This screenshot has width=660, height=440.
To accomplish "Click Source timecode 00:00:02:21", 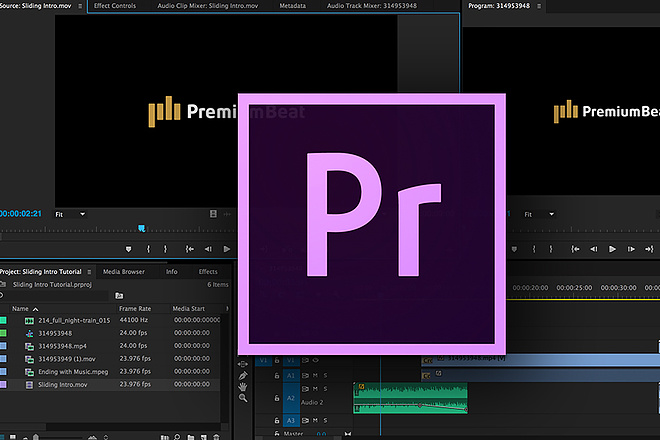I will [x=21, y=214].
